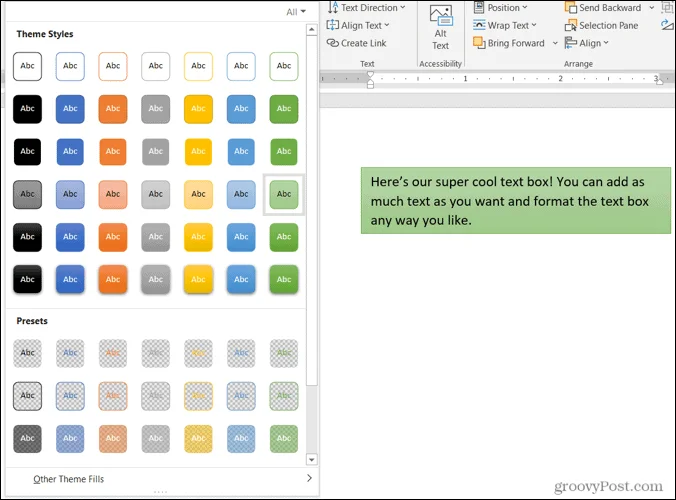
Task: Click the Send Backward button
Action: point(603,8)
